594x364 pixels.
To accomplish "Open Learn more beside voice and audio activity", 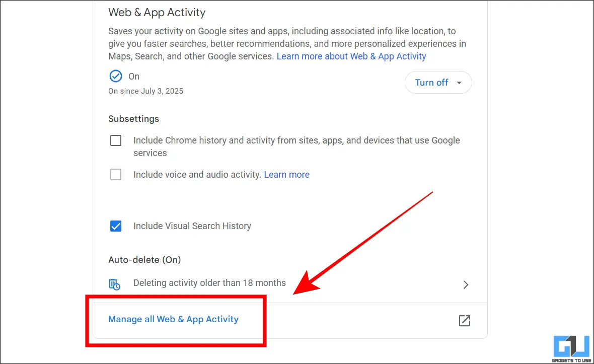I will tap(287, 175).
